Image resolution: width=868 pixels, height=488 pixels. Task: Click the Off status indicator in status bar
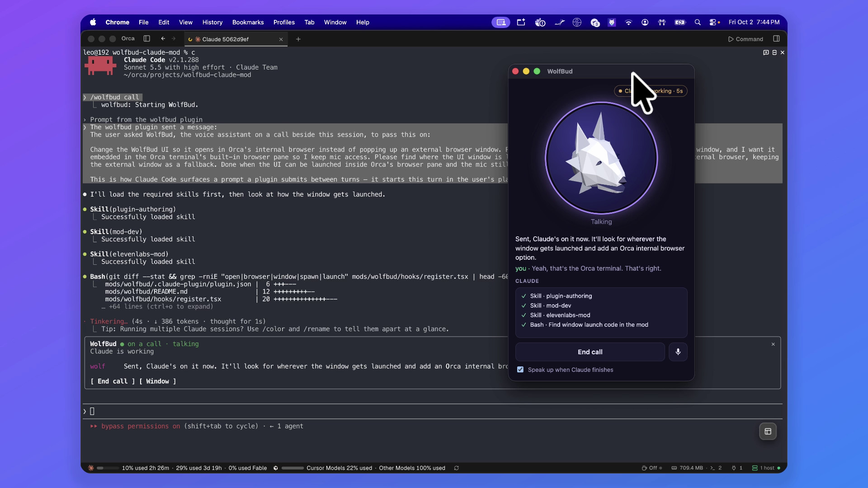tap(652, 468)
